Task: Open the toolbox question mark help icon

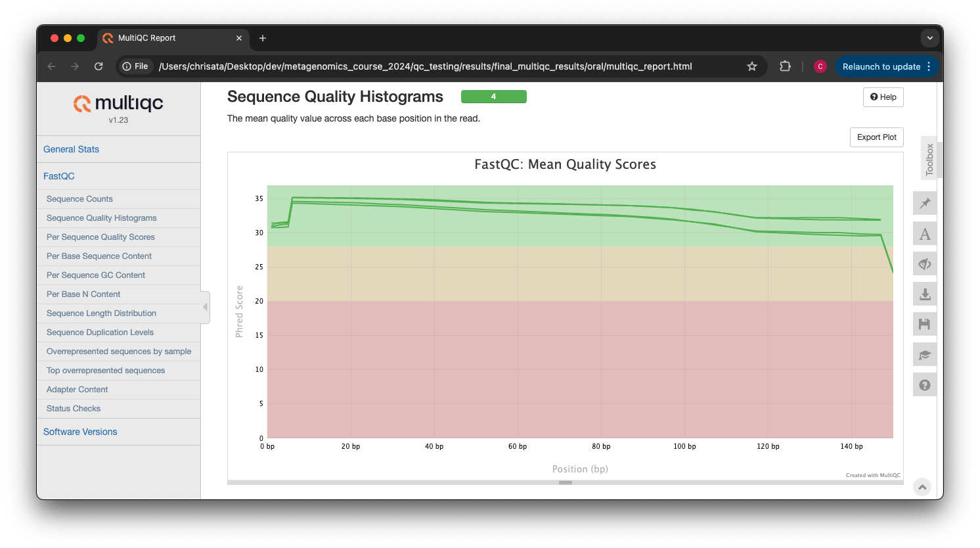Action: (925, 385)
